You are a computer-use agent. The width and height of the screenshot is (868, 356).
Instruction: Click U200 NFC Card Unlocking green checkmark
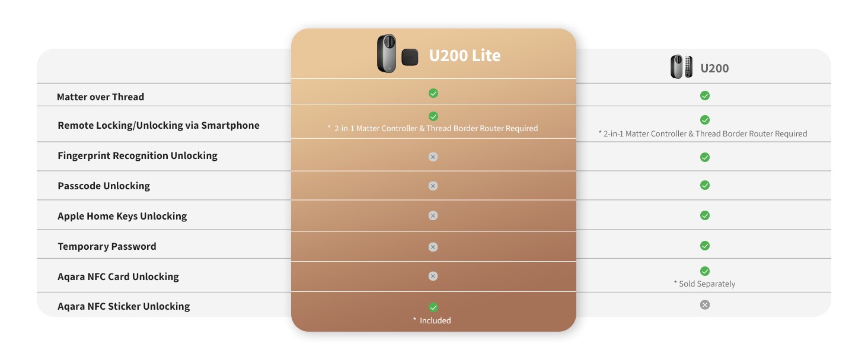[704, 271]
